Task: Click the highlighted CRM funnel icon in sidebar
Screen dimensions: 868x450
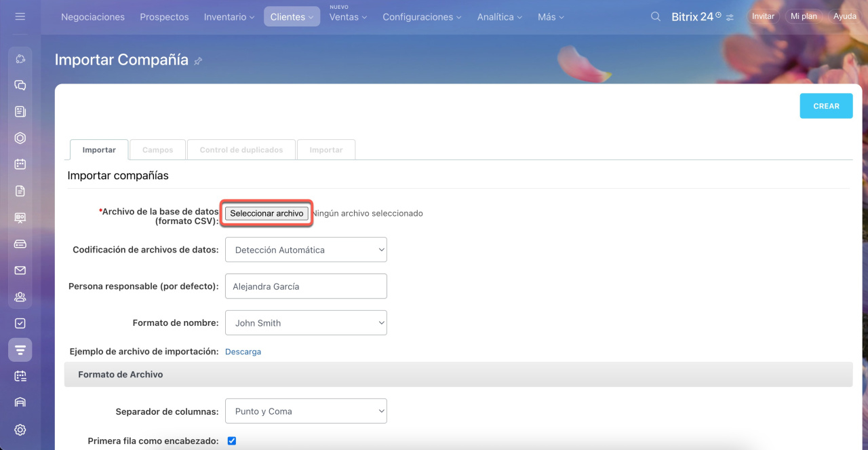Action: (x=20, y=350)
